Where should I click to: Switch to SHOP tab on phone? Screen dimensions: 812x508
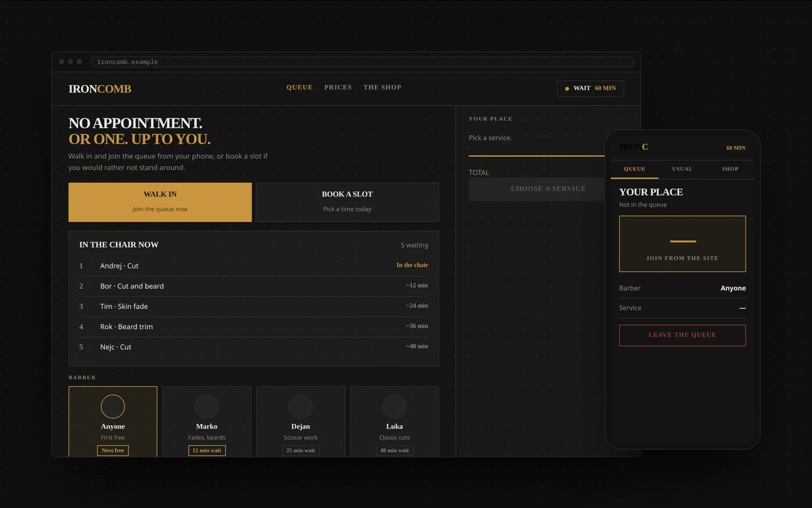pos(730,169)
